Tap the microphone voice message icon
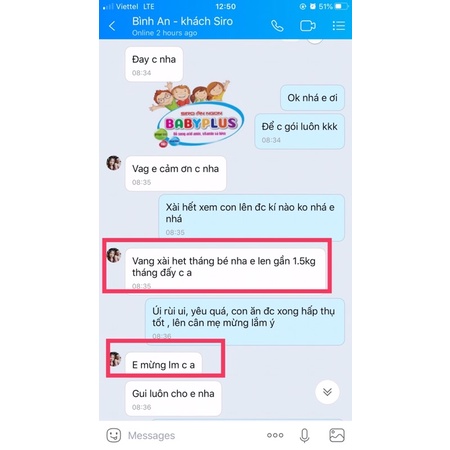Image resolution: width=450 pixels, height=450 pixels. [304, 435]
